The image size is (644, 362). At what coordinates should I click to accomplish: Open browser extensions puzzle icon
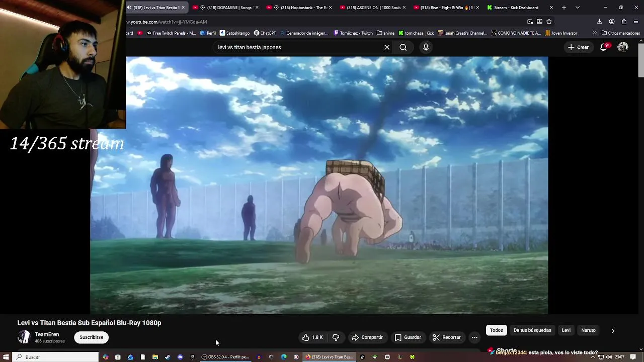(624, 22)
